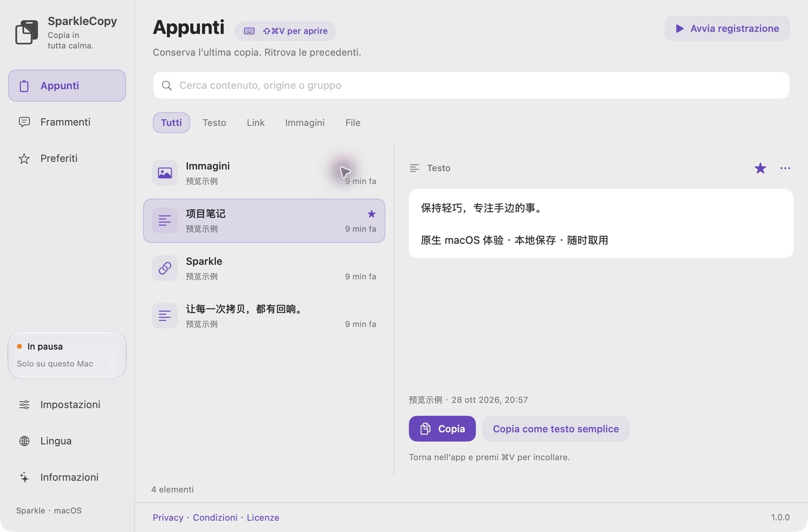Select the Sparkle link entry title
Screen dimensions: 808x532
click(204, 261)
